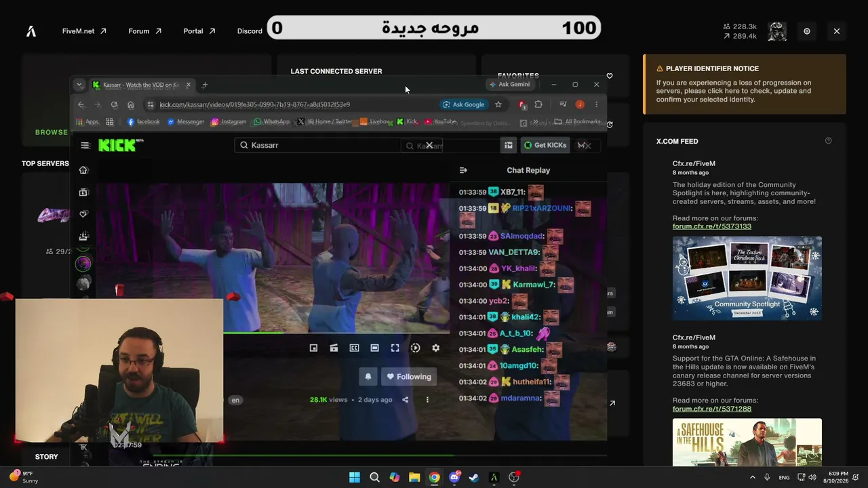The image size is (868, 488).
Task: Open Kick browse icon in sidebar
Action: point(83,192)
